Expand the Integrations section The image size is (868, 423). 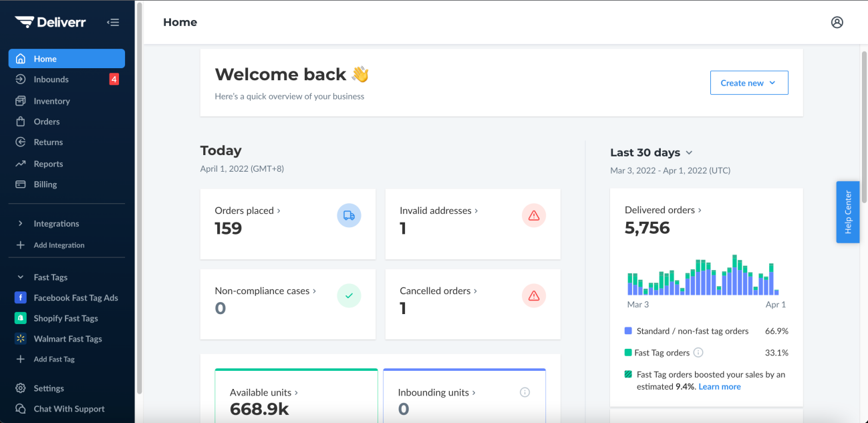[56, 224]
